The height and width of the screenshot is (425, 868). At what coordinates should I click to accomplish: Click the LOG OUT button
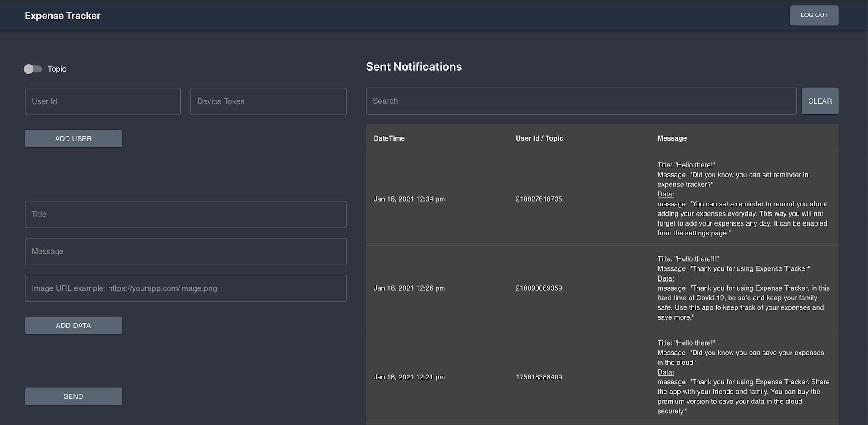(x=814, y=15)
